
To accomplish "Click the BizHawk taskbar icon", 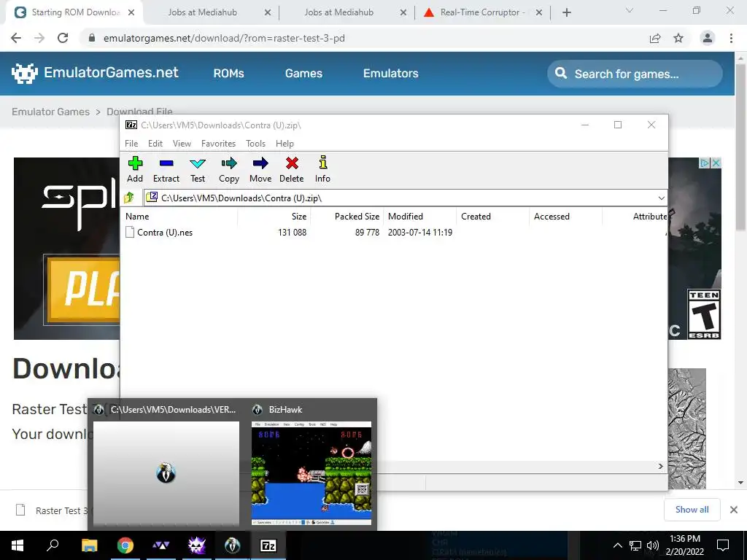I will 232,545.
